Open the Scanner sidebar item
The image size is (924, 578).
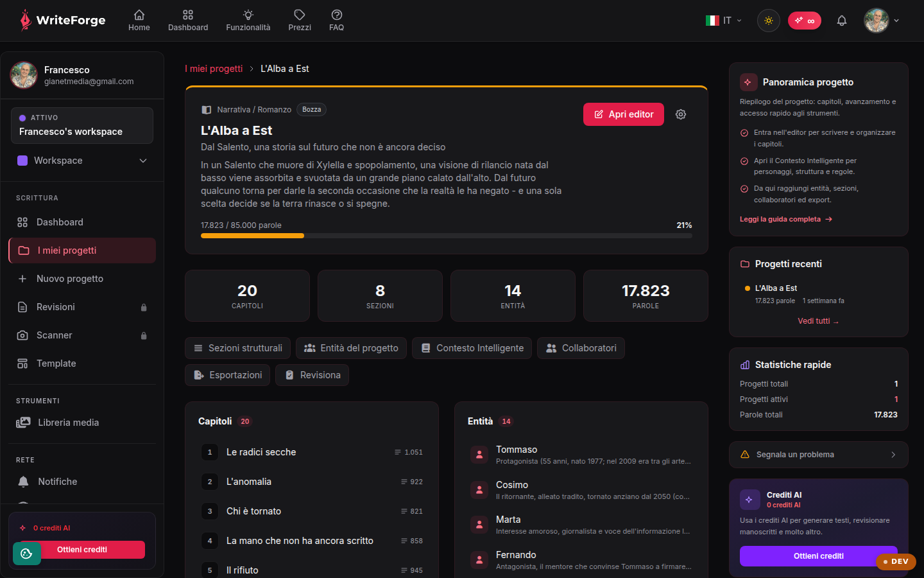click(x=82, y=335)
